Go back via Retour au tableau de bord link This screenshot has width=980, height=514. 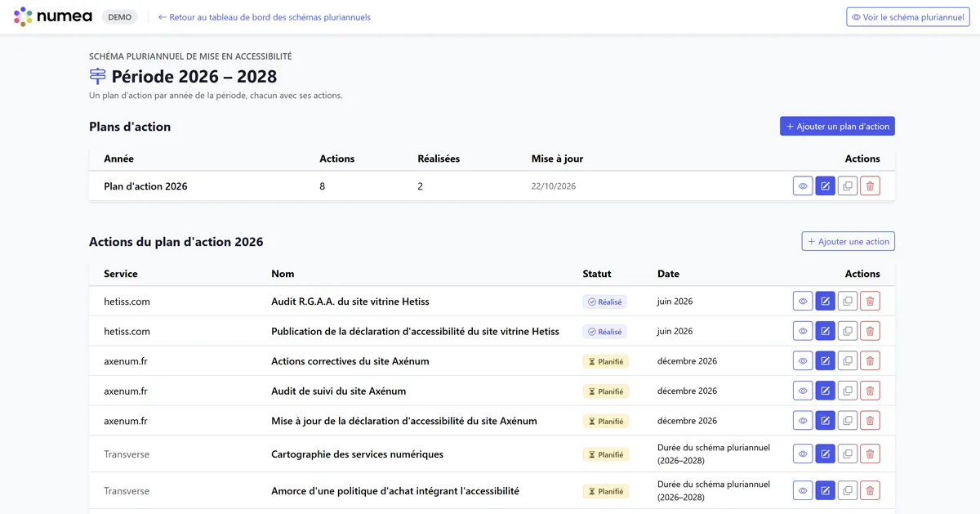coord(265,17)
